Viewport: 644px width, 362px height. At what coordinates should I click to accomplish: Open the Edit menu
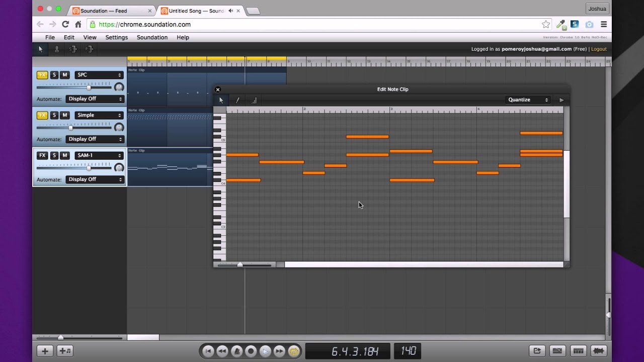pyautogui.click(x=69, y=37)
